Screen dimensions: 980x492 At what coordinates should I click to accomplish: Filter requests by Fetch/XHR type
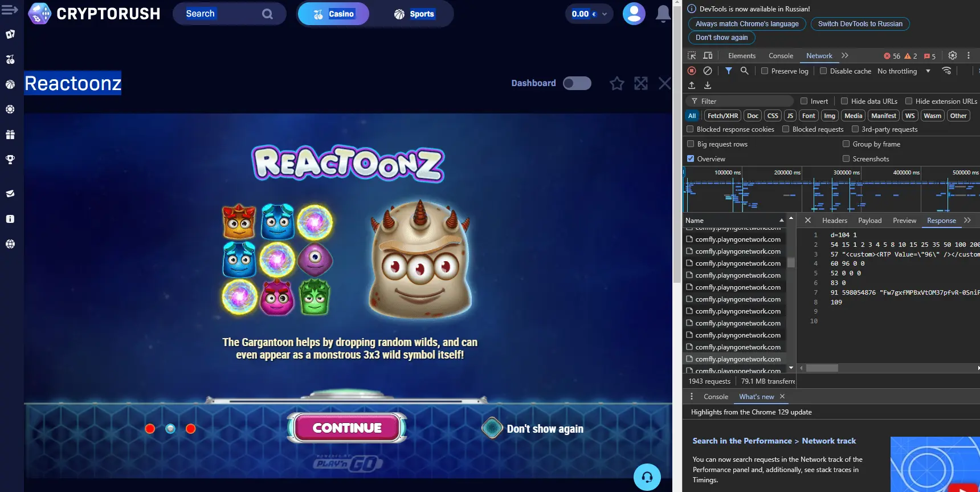pyautogui.click(x=722, y=115)
